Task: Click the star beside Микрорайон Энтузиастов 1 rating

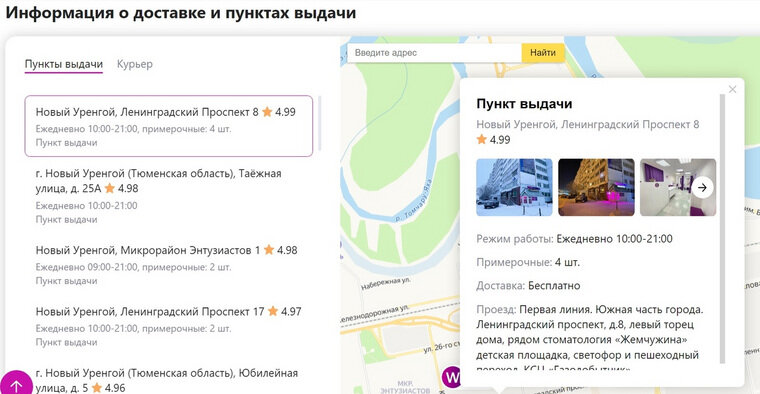Action: pos(269,250)
